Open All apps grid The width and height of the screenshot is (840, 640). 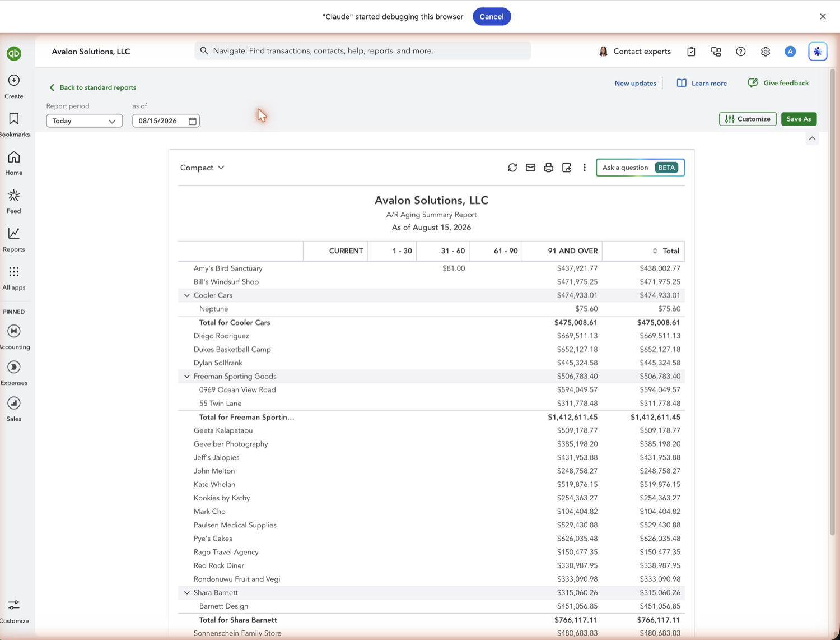click(x=14, y=278)
